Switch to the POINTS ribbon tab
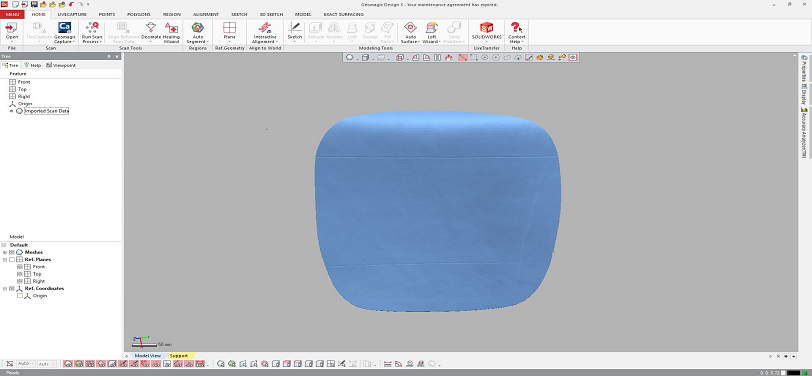 (x=107, y=15)
